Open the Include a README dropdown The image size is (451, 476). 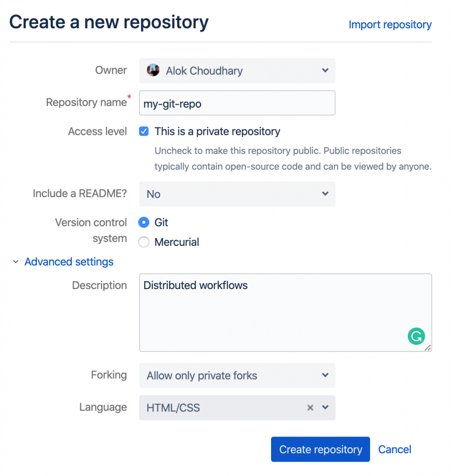click(237, 194)
